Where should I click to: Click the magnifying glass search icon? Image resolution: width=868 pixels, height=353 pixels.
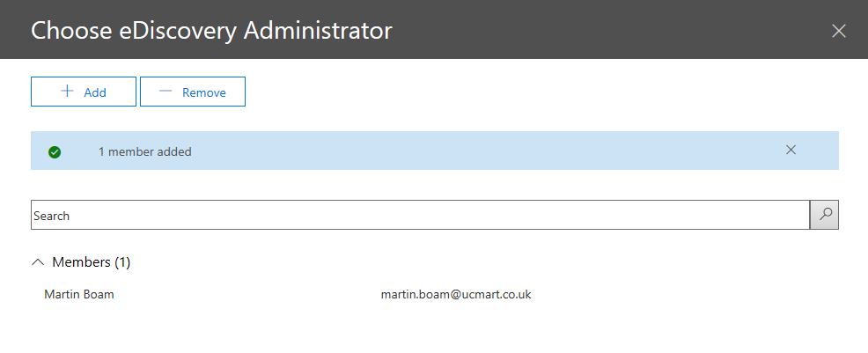click(825, 215)
